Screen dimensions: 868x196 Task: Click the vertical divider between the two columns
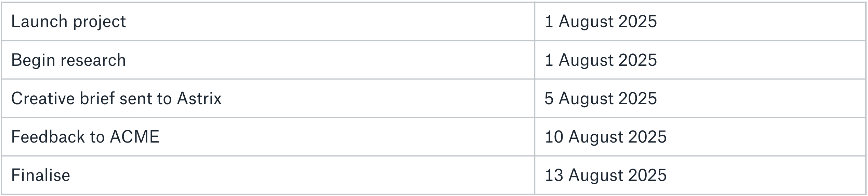point(535,98)
